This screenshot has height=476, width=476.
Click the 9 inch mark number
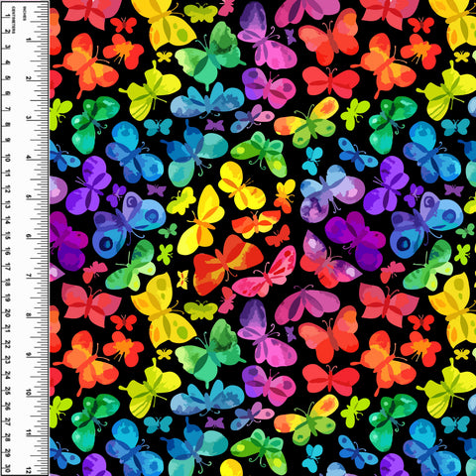click(29, 355)
